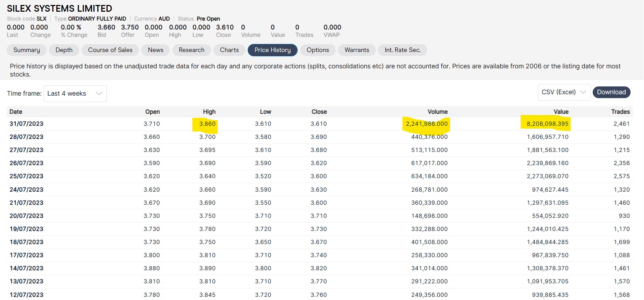Viewport: 644px width, 300px height.
Task: Select the 24/07/2023 date cell
Action: point(27,190)
